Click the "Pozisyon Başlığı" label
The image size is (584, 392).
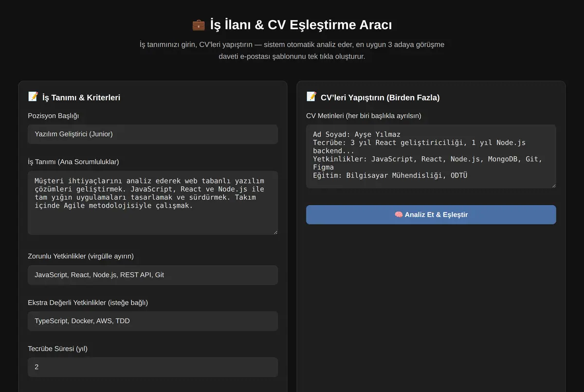click(x=54, y=116)
